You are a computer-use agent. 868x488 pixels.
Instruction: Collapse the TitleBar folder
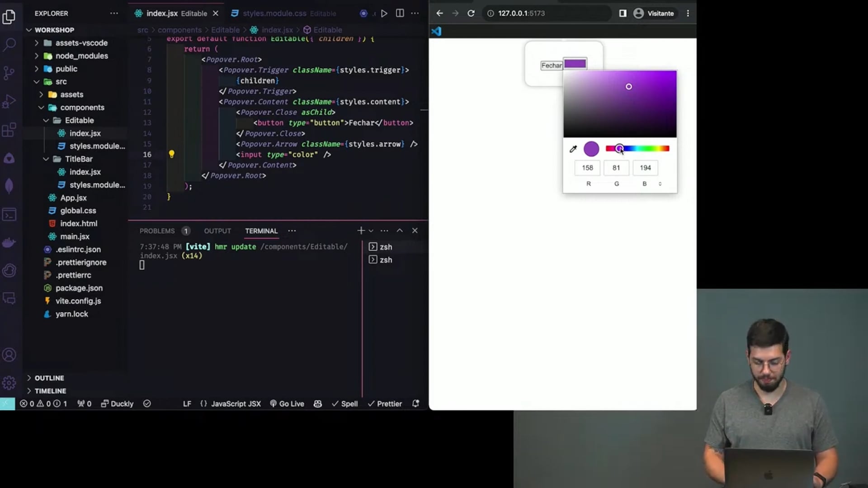point(78,159)
